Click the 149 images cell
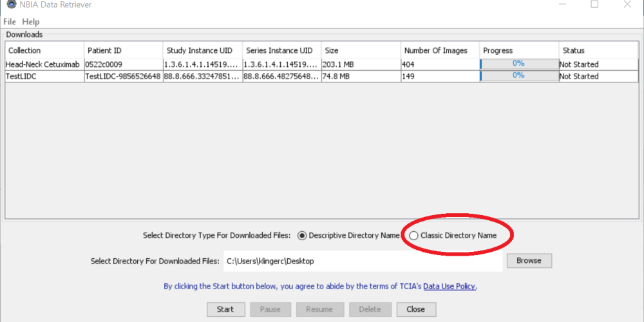Viewport: 644px width, 322px height. click(440, 77)
